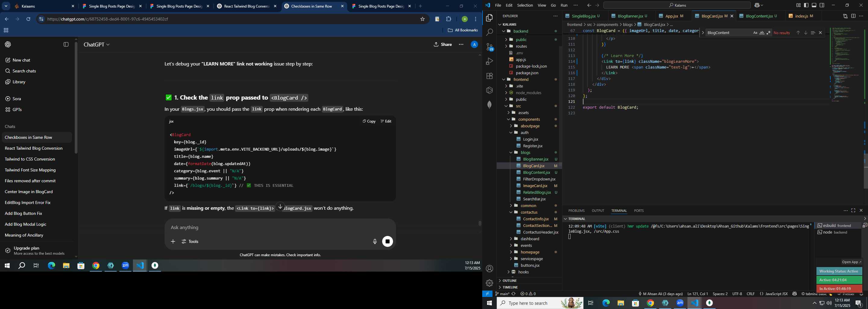Add attachment with plus icon in ChatGPT
This screenshot has height=309, width=868.
(173, 241)
